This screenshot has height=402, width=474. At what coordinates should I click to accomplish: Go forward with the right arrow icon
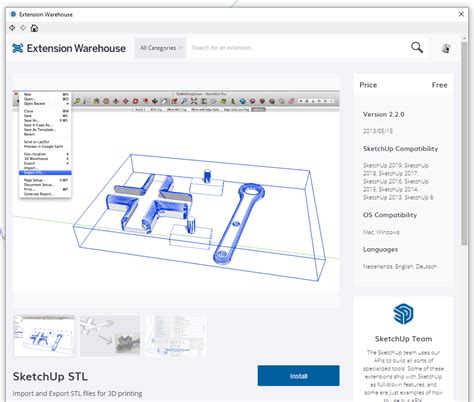(x=23, y=28)
